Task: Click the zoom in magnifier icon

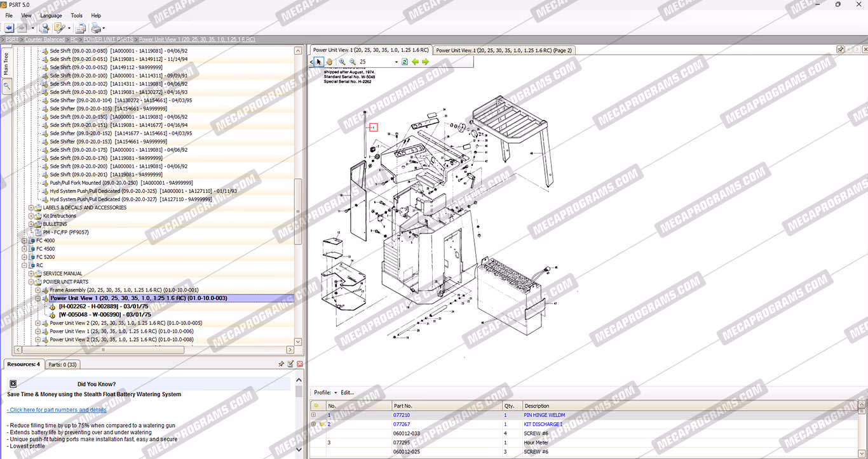Action: coord(342,62)
